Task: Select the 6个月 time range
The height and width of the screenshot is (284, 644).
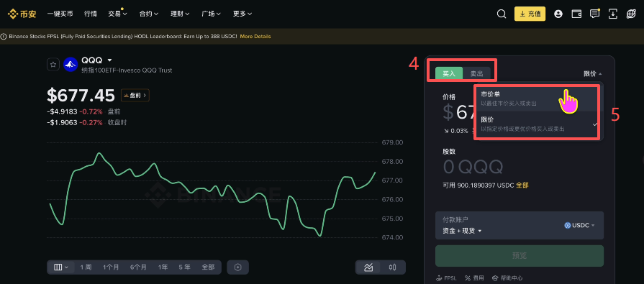Action: 138,267
